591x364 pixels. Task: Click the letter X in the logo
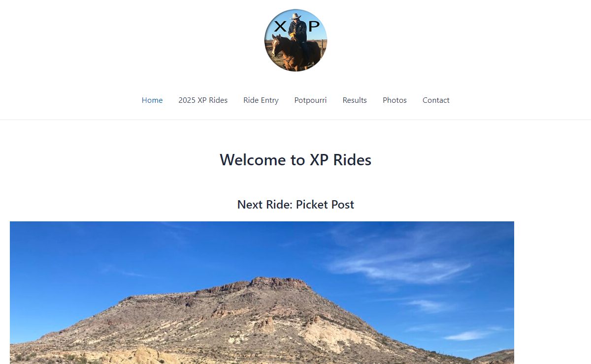pos(280,27)
